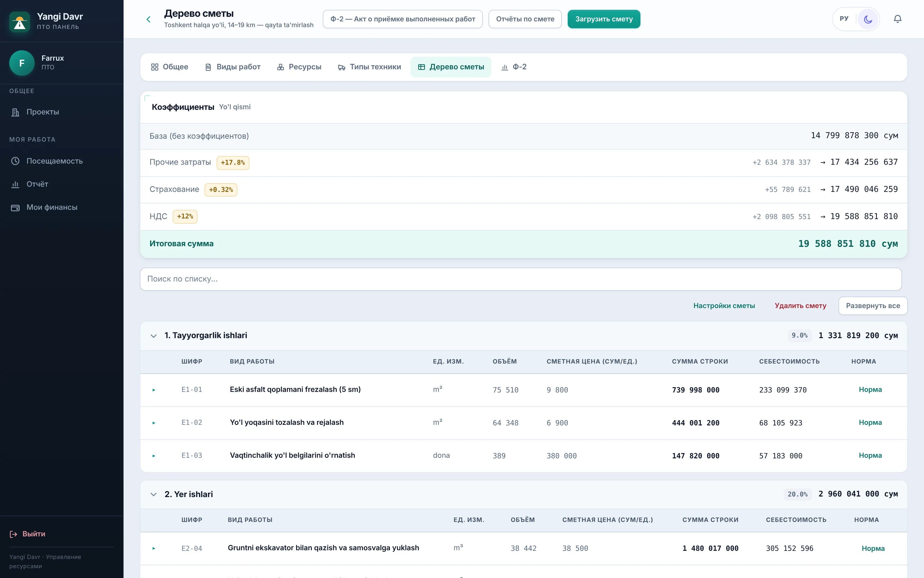Screen dimensions: 924x578
Task: Click Удалить смету link
Action: [800, 306]
